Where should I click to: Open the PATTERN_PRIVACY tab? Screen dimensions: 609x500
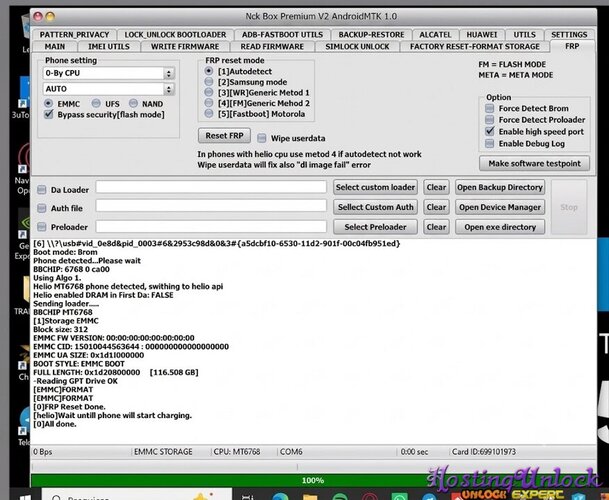74,35
